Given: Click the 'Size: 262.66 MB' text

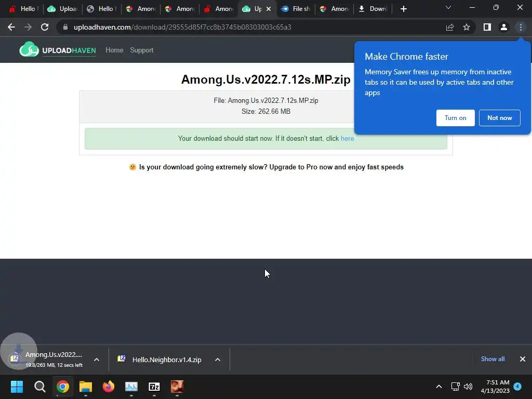Looking at the screenshot, I should (x=266, y=111).
